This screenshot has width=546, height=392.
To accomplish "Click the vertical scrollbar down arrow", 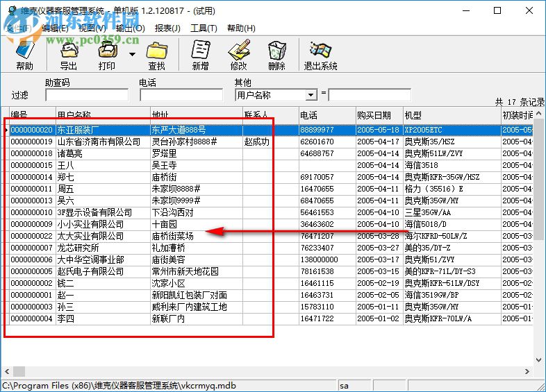I will coord(538,359).
